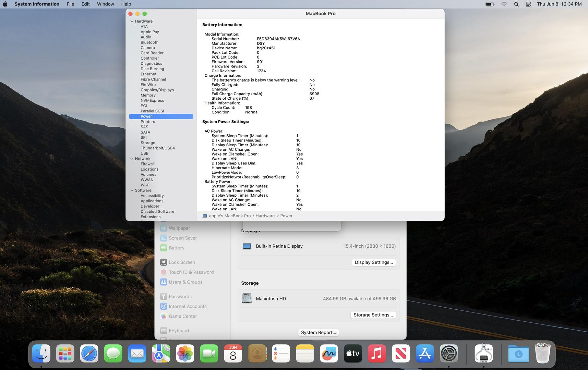Open Mail app in Dock
This screenshot has height=370, width=588.
pyautogui.click(x=137, y=354)
